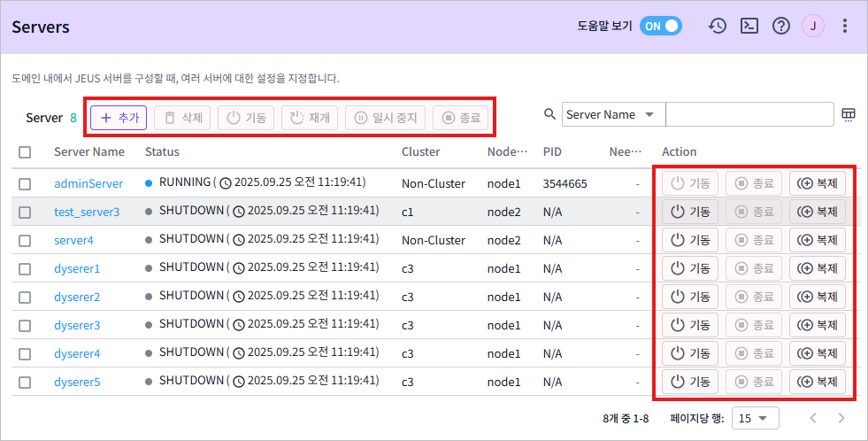Open the console terminal icon
Viewport: 868px width, 441px height.
749,26
